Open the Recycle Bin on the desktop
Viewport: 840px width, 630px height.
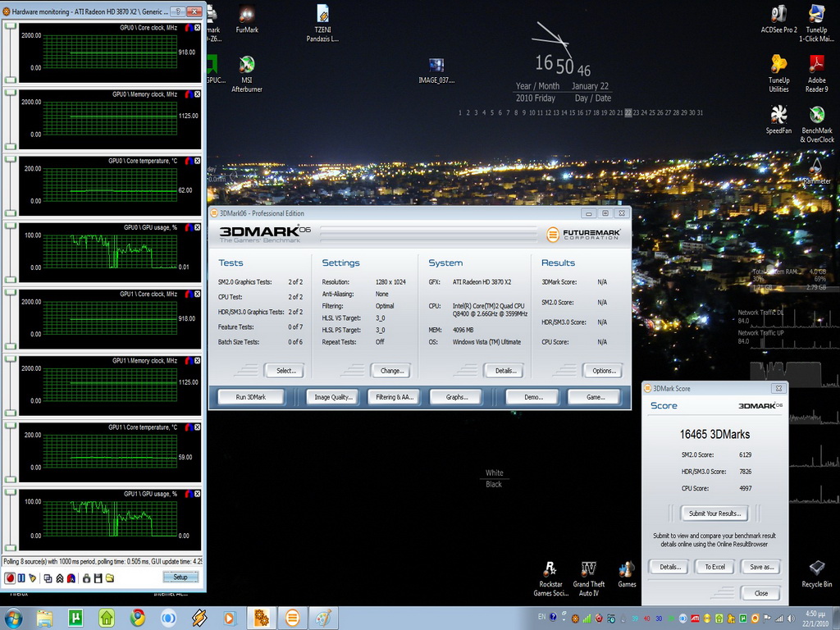(816, 573)
